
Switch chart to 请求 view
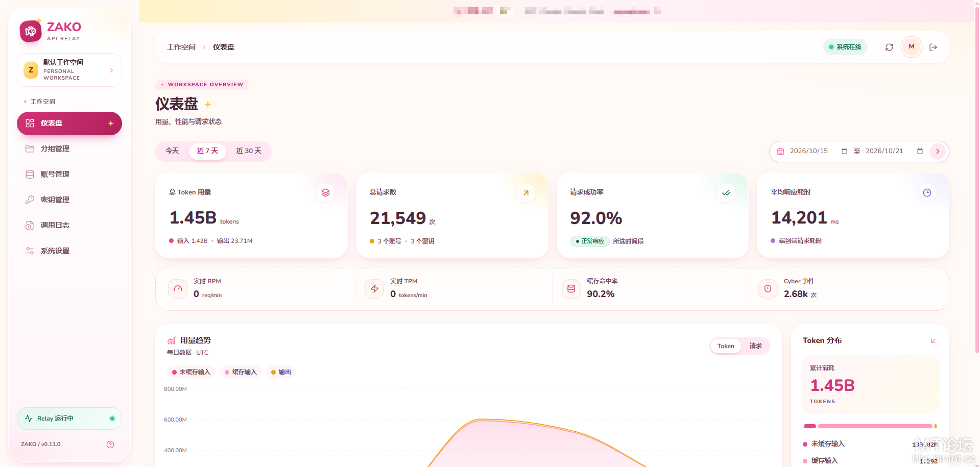pyautogui.click(x=755, y=346)
